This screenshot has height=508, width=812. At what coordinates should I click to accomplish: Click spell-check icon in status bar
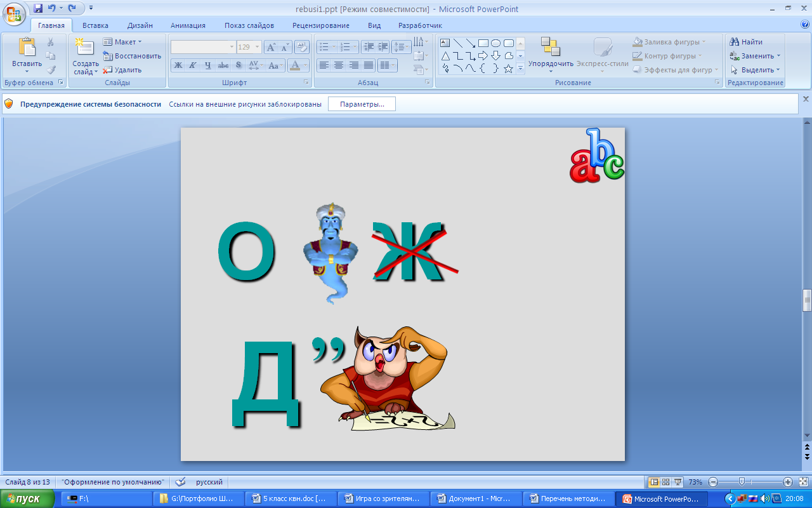[x=180, y=482]
